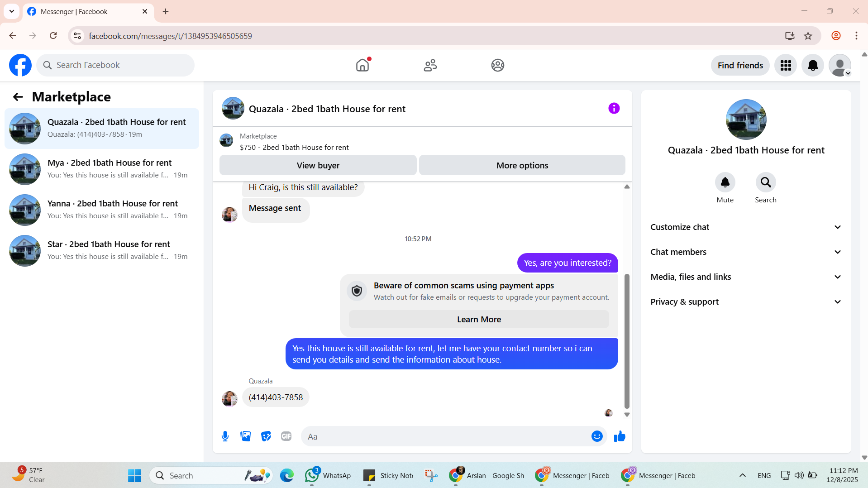Open More options for listing
Image resolution: width=868 pixels, height=488 pixels.
[522, 165]
